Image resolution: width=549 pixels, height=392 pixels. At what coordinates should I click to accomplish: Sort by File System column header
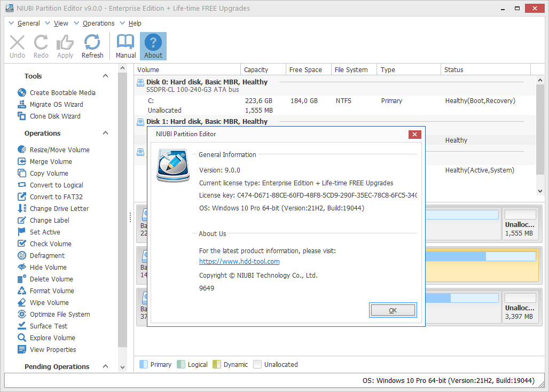[354, 69]
